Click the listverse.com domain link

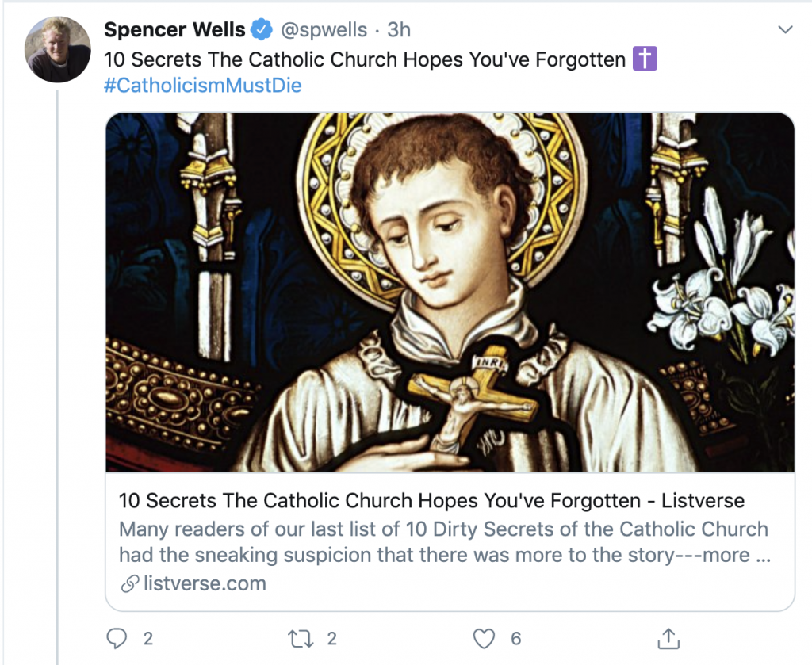(x=205, y=584)
